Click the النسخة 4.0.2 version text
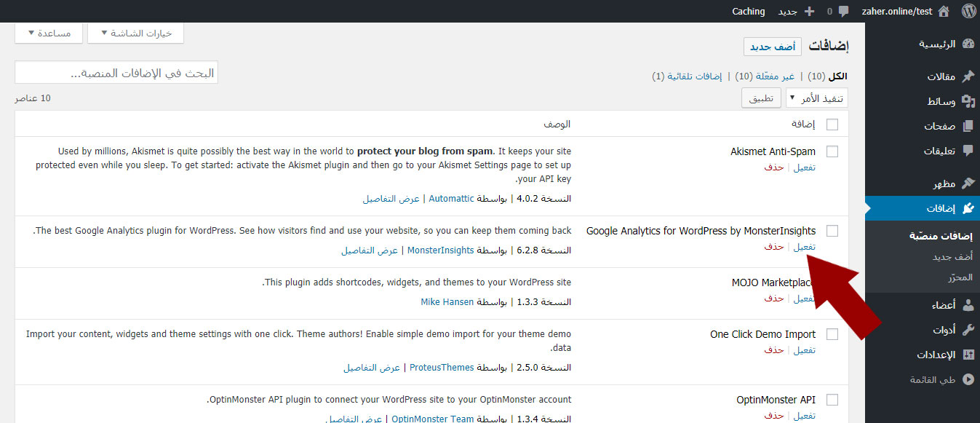The image size is (980, 423). 543,199
